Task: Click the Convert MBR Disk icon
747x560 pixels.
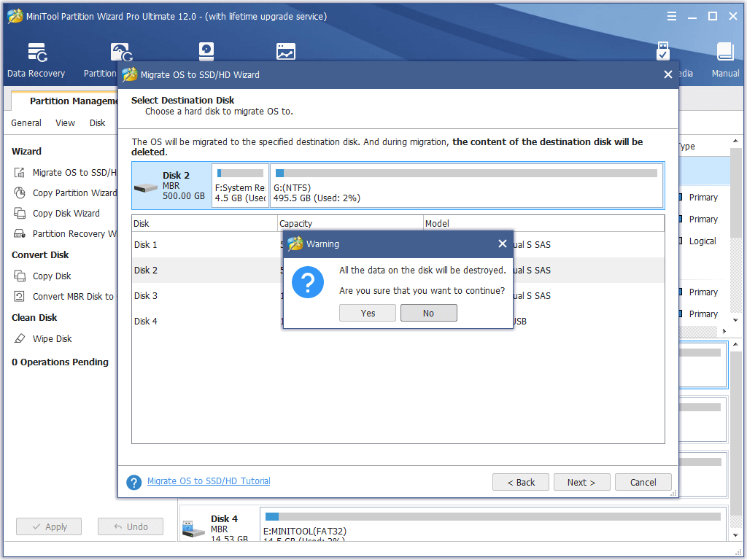Action: point(19,296)
